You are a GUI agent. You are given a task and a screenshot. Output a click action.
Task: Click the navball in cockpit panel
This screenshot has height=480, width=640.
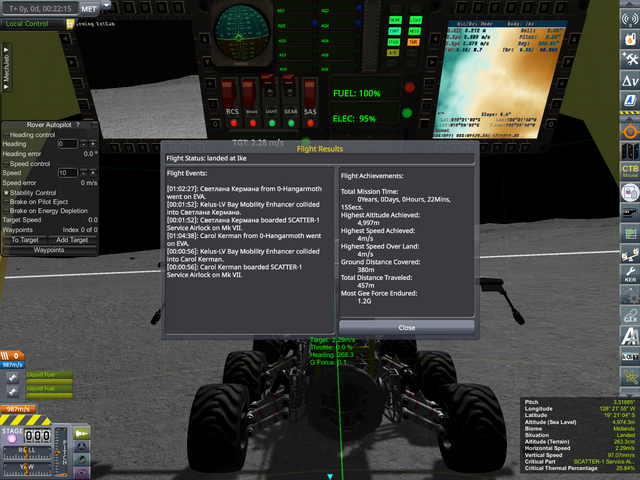242,32
